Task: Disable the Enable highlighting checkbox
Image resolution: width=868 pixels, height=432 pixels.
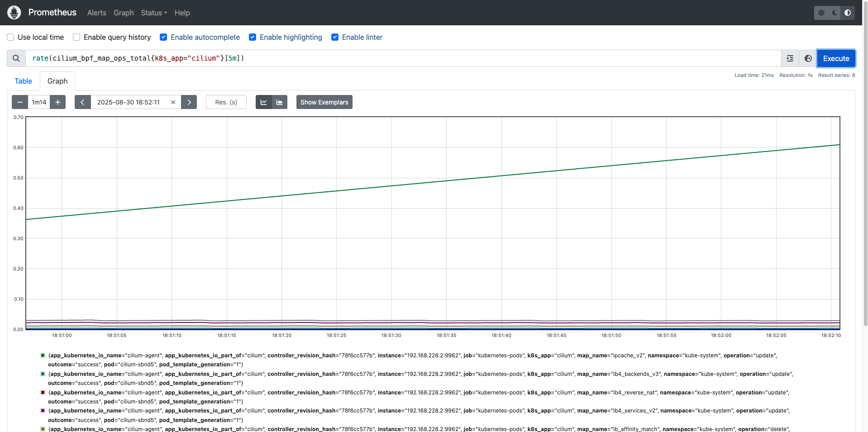Action: [x=253, y=37]
